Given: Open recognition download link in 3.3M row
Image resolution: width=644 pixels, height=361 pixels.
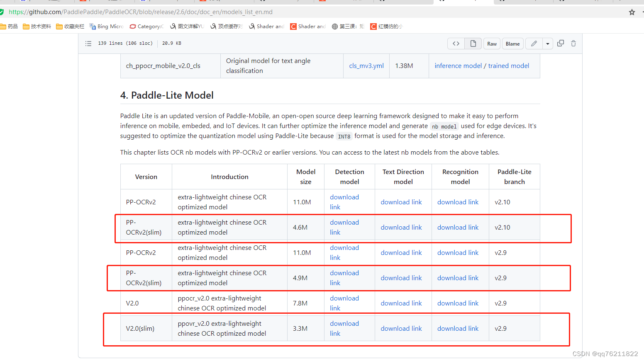Looking at the screenshot, I should (458, 329).
